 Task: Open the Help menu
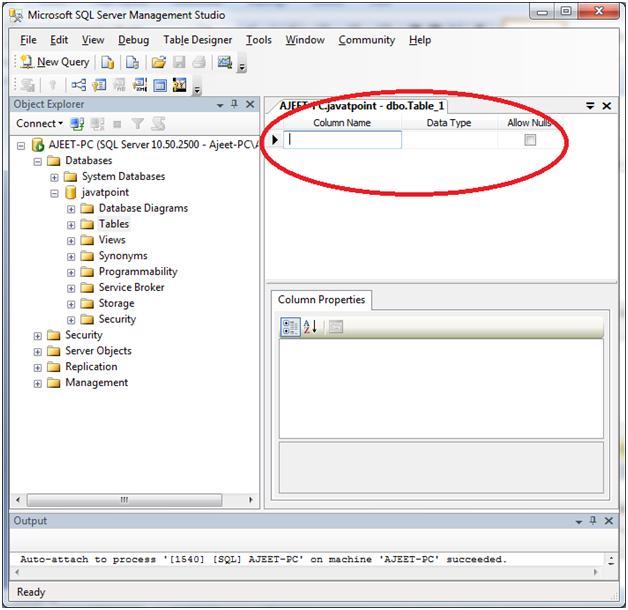click(420, 40)
